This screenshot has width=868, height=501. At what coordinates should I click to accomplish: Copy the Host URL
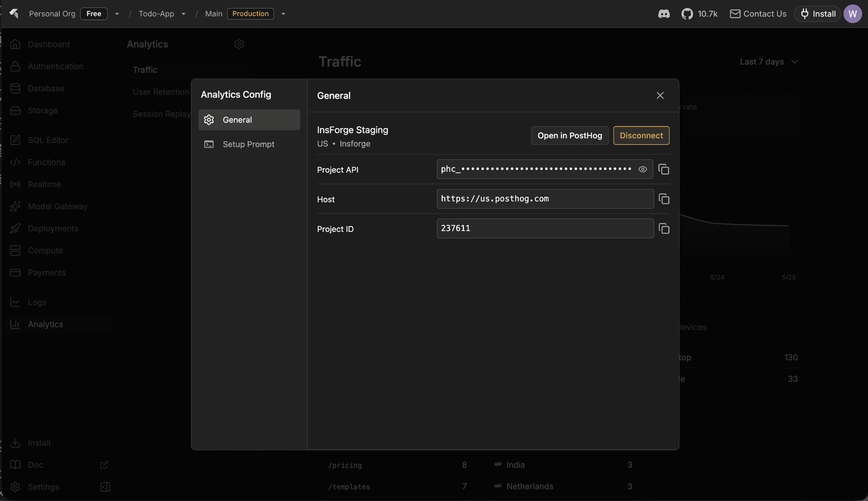pyautogui.click(x=664, y=199)
